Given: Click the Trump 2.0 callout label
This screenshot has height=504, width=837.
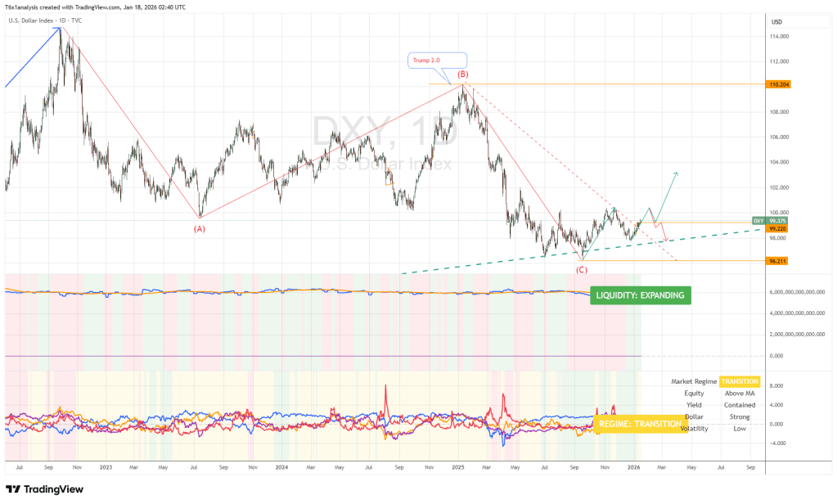Looking at the screenshot, I should click(437, 61).
